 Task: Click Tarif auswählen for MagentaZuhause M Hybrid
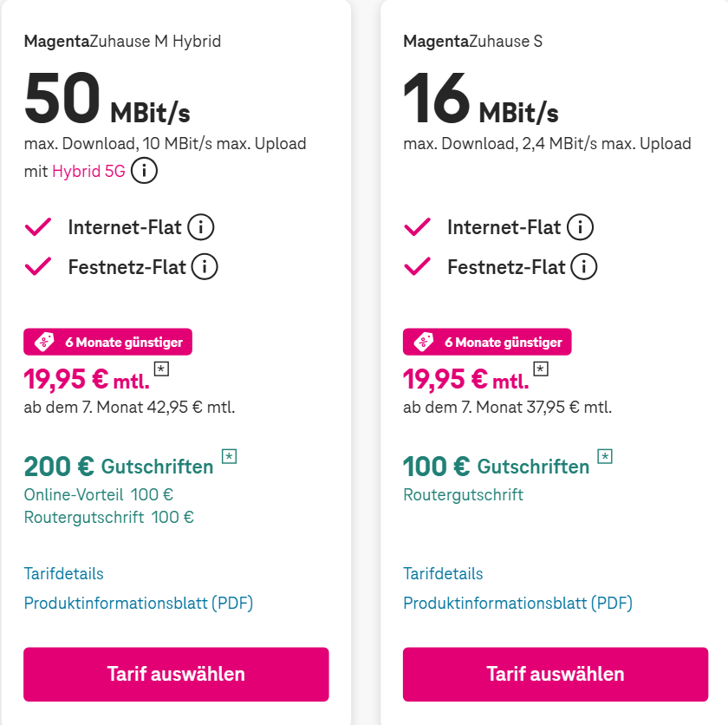coord(176,673)
